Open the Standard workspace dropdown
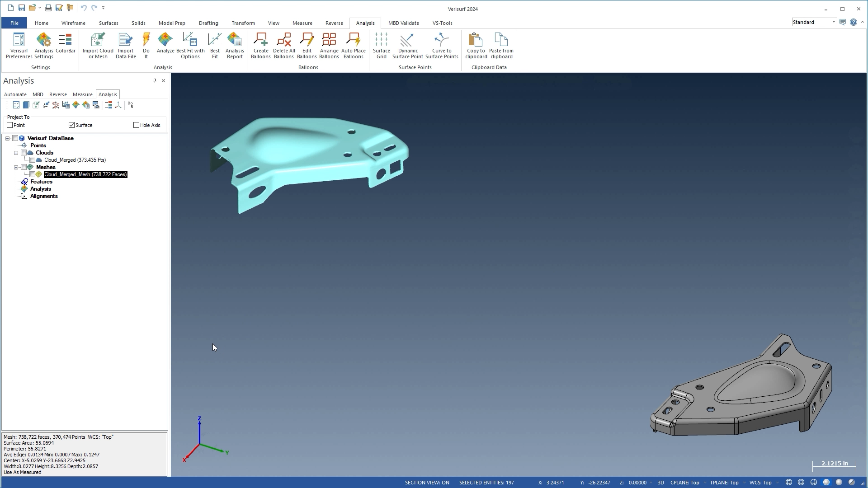Viewport: 868px width, 488px height. click(834, 22)
